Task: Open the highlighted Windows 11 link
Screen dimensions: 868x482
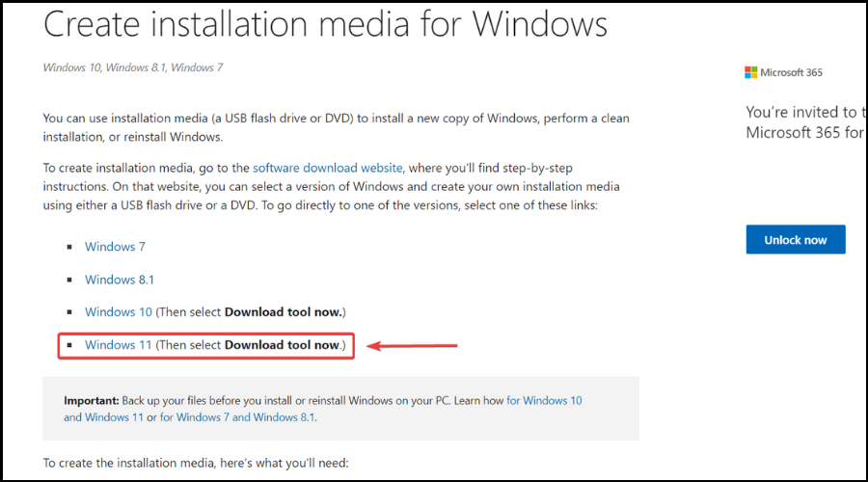Action: click(x=118, y=345)
